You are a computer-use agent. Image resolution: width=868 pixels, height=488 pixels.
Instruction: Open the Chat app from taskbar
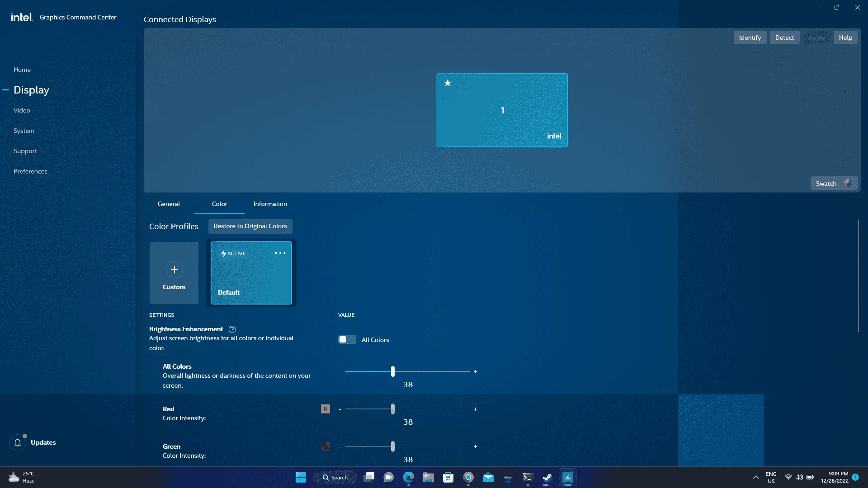(389, 477)
